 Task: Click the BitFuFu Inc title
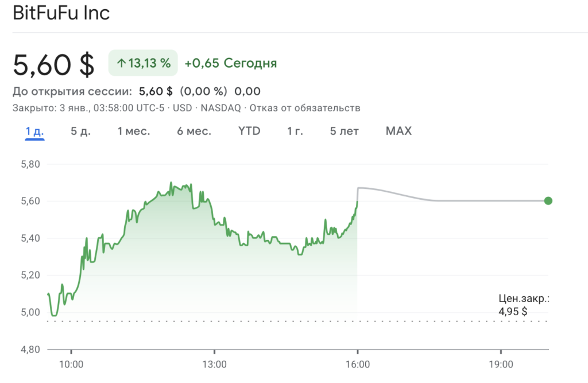(61, 13)
